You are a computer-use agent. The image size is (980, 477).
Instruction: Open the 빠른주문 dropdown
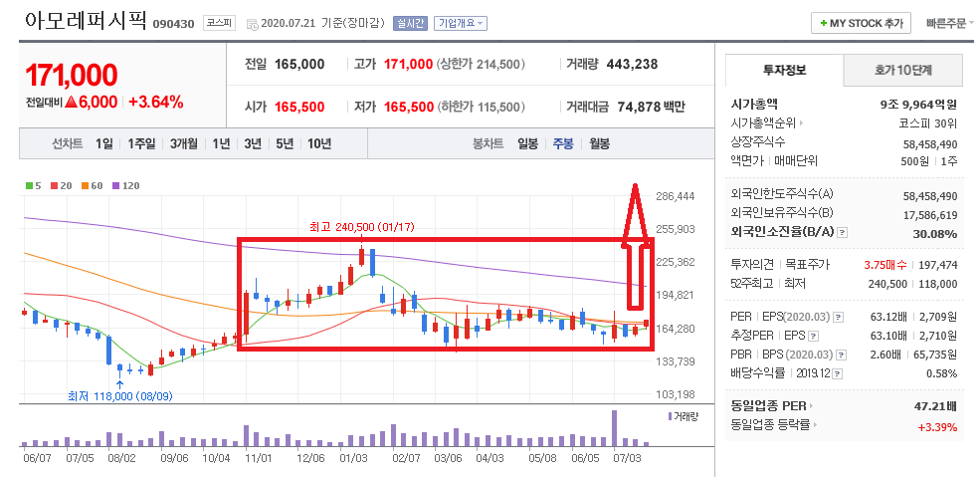[950, 23]
